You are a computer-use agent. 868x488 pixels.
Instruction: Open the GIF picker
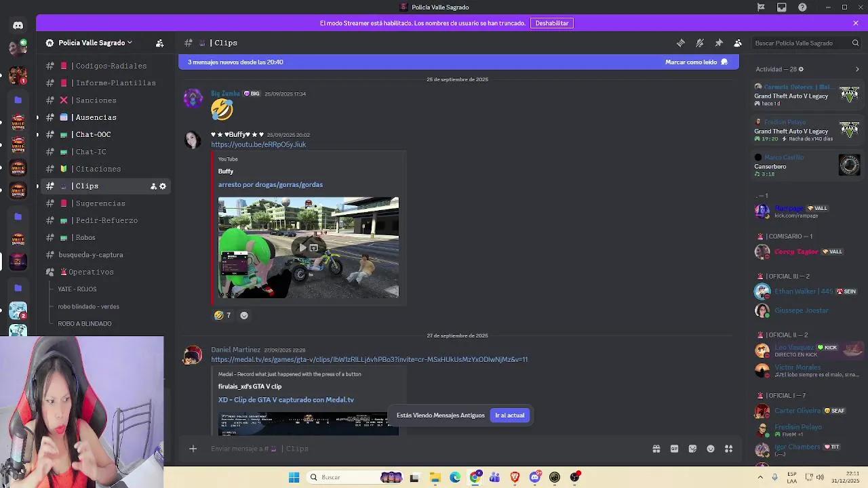[x=674, y=449]
